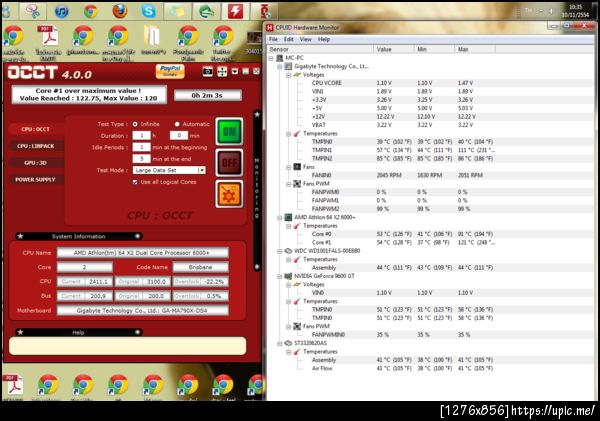Image resolution: width=600 pixels, height=421 pixels.
Task: Start the test with the green ON button
Action: (x=229, y=132)
